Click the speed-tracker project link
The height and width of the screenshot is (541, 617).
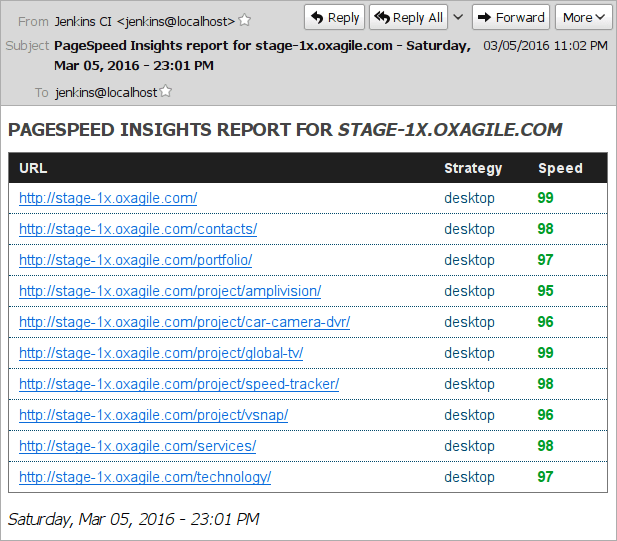click(x=179, y=384)
